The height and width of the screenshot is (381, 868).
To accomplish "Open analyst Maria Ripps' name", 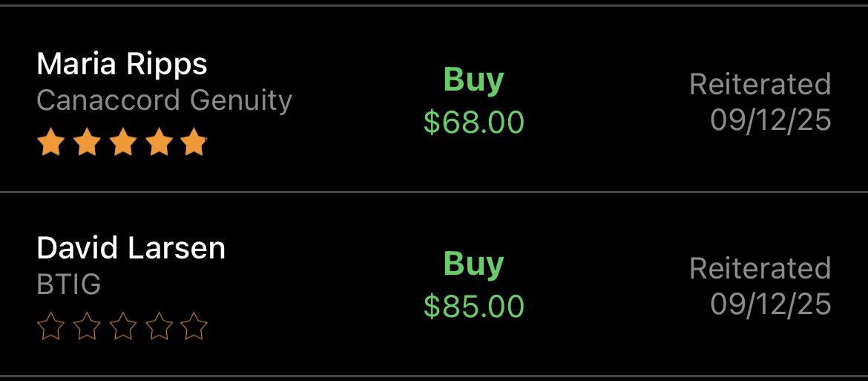I will 122,65.
